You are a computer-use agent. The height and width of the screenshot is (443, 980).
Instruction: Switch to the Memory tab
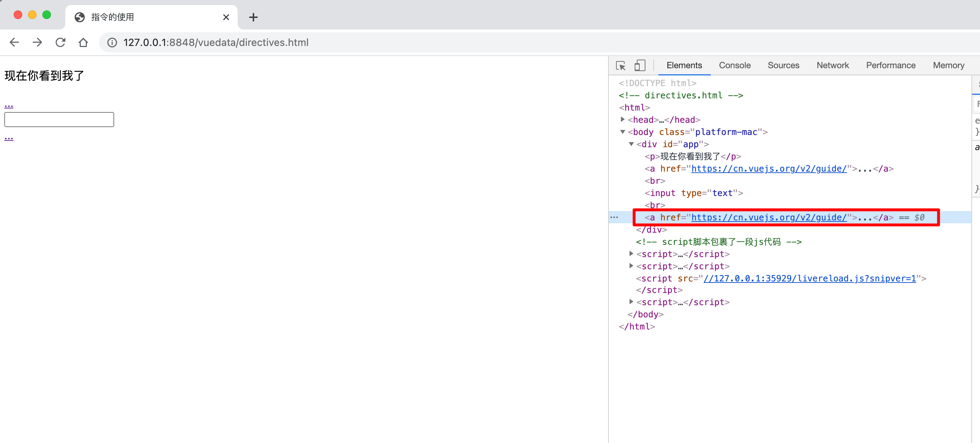pyautogui.click(x=948, y=65)
